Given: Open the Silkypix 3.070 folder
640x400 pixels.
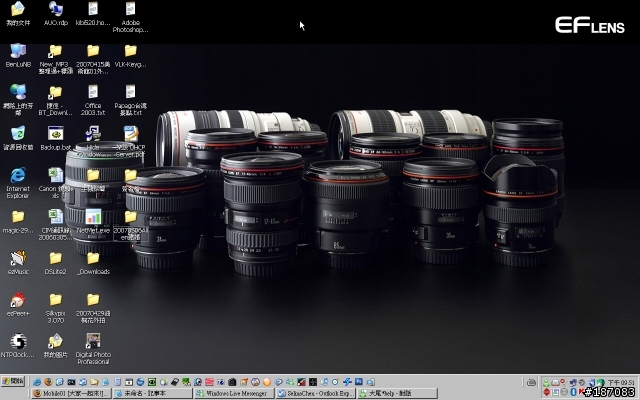Looking at the screenshot, I should tap(56, 308).
